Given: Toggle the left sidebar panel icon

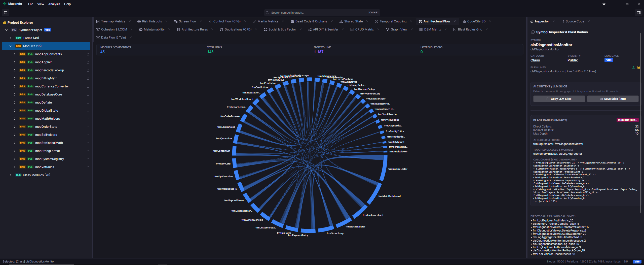Looking at the screenshot, I should pos(6,13).
